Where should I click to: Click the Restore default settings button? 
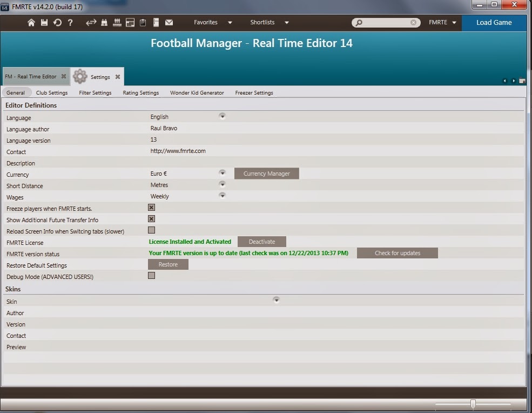168,264
